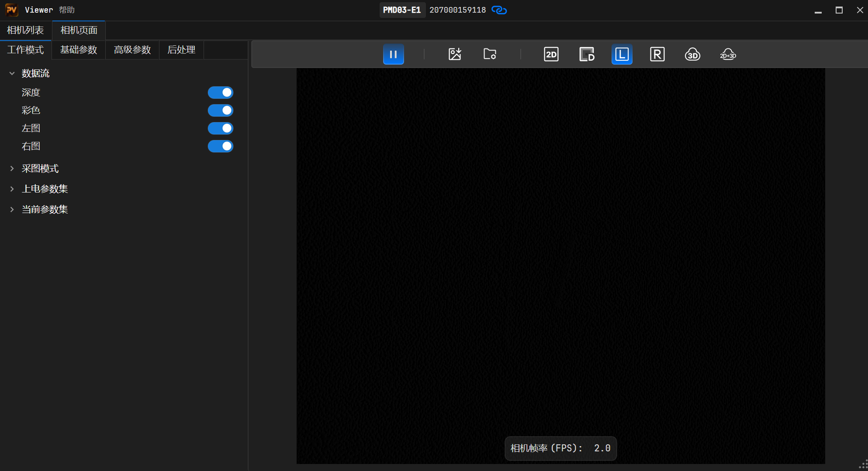Open the 3D point cloud view
868x471 pixels.
[692, 55]
